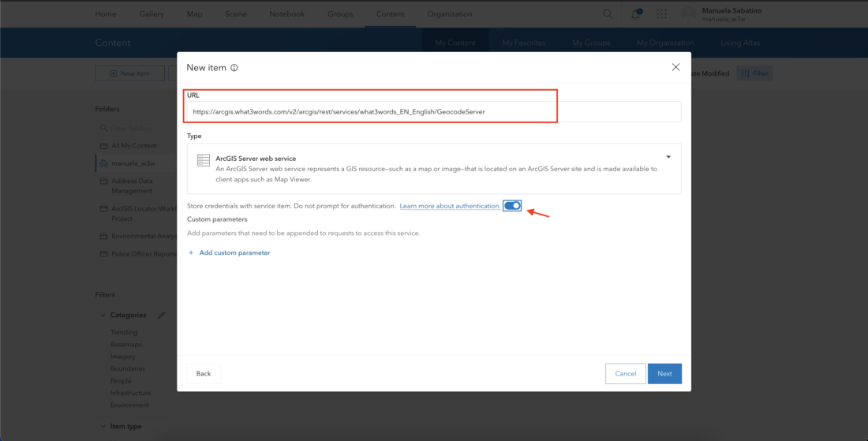This screenshot has width=868, height=441.
Task: Click into the URL input field
Action: pyautogui.click(x=434, y=112)
